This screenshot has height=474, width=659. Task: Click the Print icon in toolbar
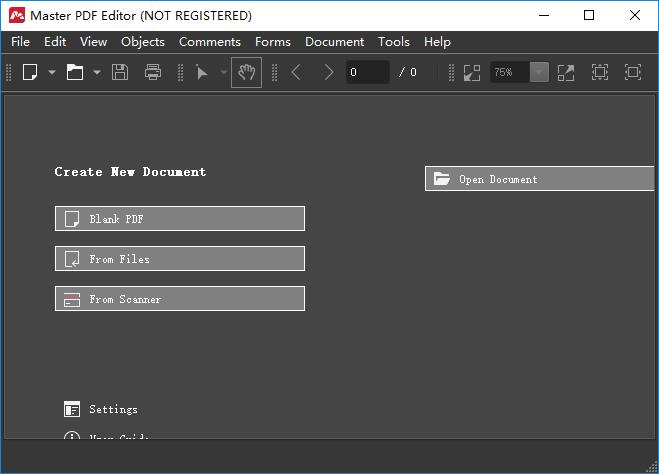coord(153,72)
